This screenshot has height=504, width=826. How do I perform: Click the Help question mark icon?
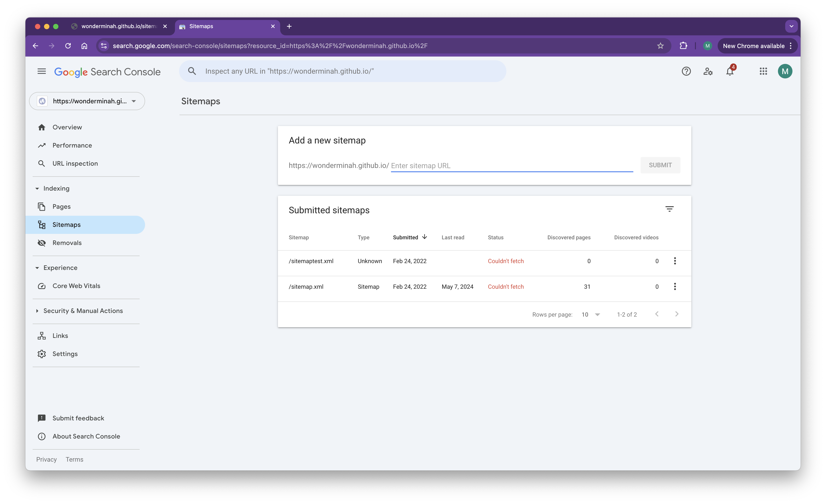click(686, 71)
